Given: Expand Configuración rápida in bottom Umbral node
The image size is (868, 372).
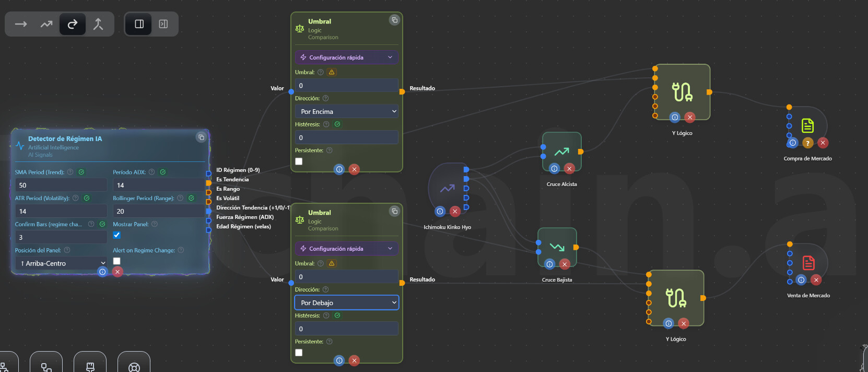Looking at the screenshot, I should point(346,249).
